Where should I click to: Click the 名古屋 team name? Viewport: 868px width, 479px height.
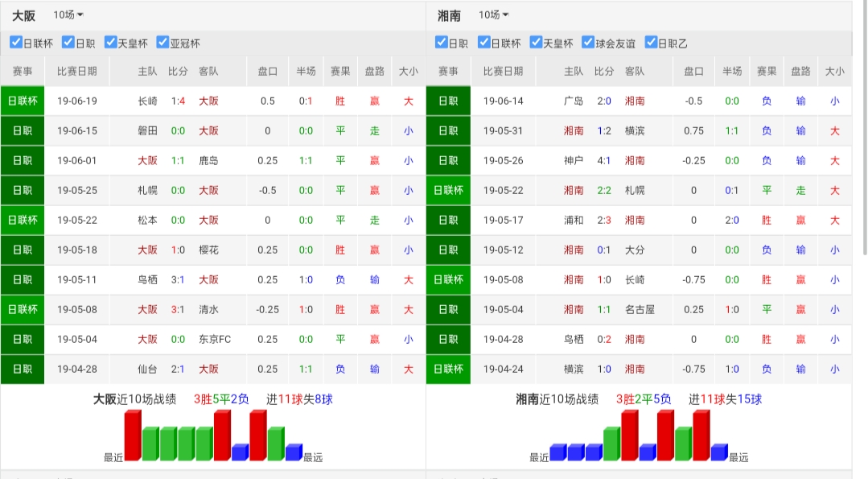point(640,309)
